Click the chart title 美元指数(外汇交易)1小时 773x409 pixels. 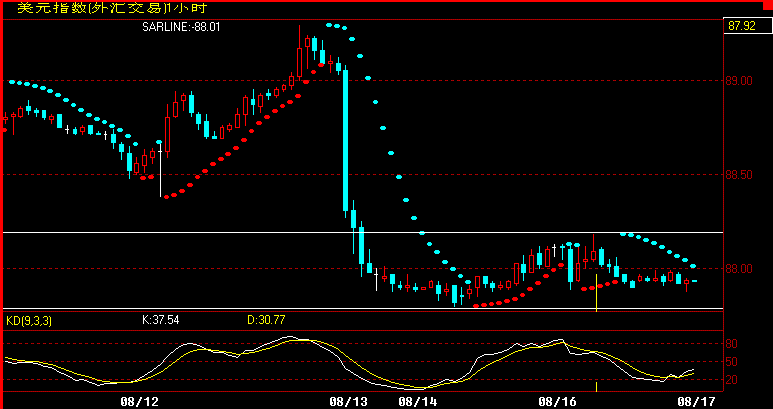pyautogui.click(x=112, y=8)
